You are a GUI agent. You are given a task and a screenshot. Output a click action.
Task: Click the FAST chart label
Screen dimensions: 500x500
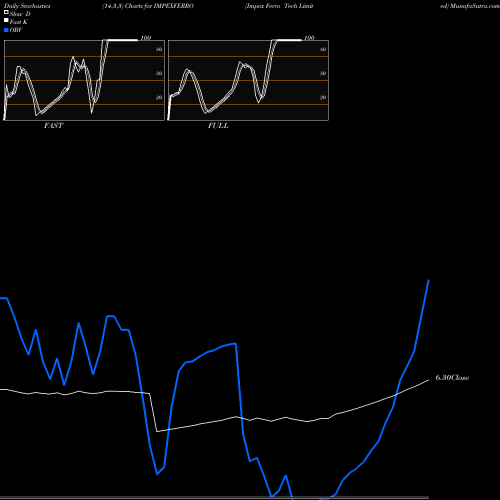click(x=53, y=126)
